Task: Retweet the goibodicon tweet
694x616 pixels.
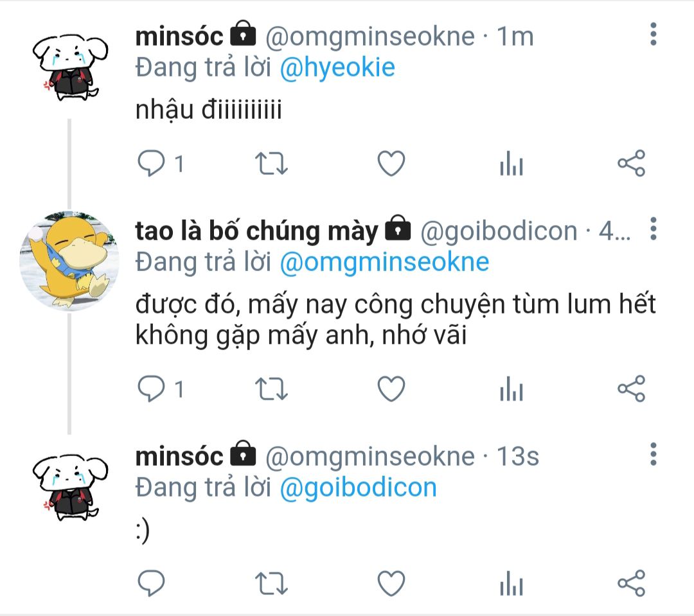Action: (x=271, y=389)
